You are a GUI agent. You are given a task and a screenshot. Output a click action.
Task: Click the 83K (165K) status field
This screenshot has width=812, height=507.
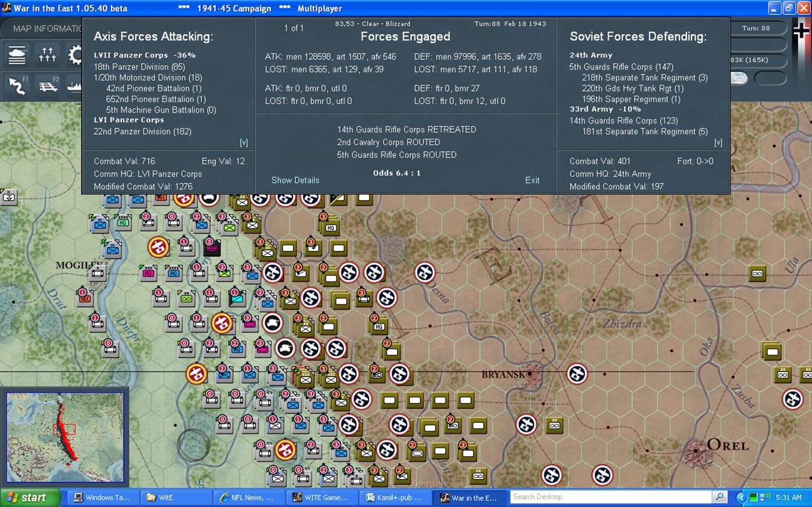point(758,60)
